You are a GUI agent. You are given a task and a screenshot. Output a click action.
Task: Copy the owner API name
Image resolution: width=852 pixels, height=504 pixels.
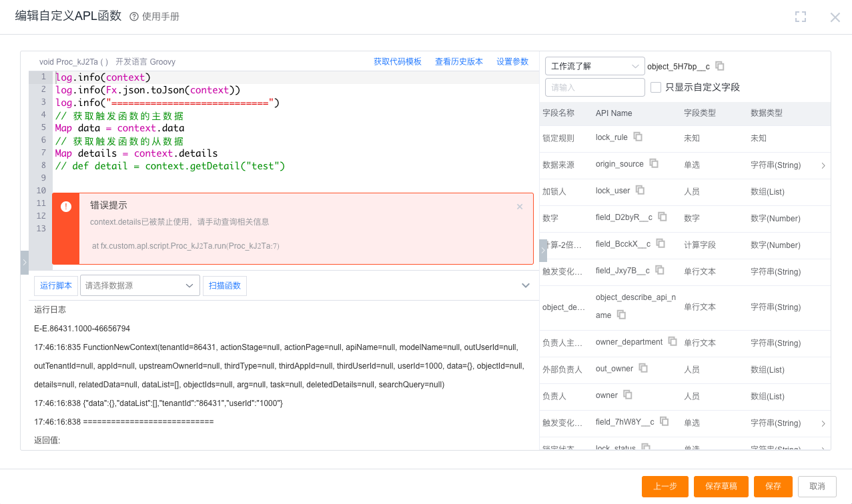click(x=628, y=395)
